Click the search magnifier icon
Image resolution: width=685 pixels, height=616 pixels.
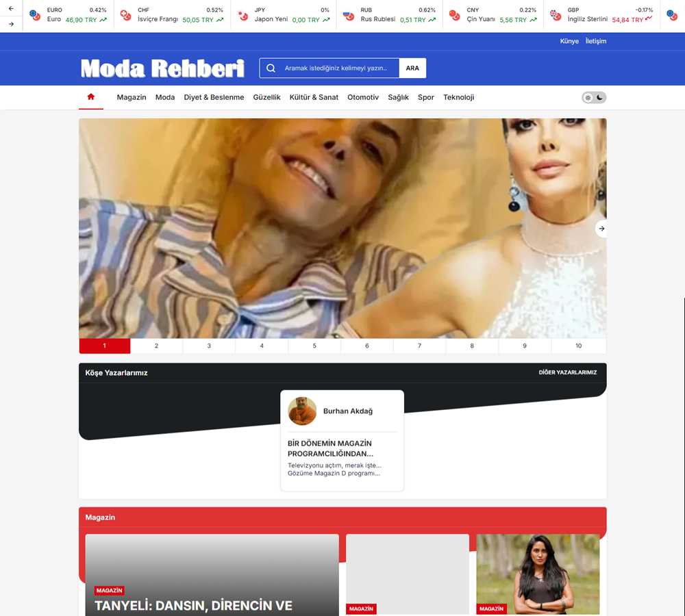271,68
